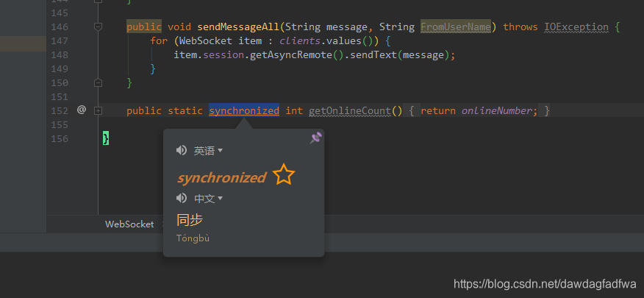Collapse fold marker at line 150
644x298 pixels.
point(98,83)
